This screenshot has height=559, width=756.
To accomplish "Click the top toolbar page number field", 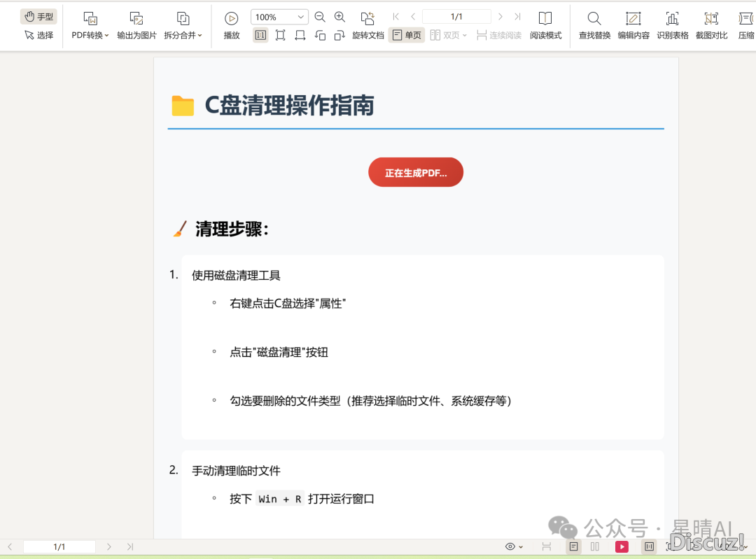I will (x=456, y=16).
